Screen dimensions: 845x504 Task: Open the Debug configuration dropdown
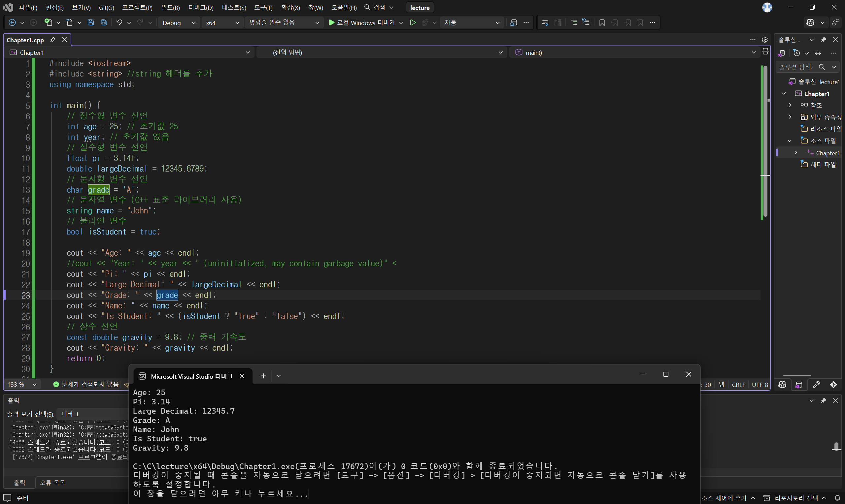[x=178, y=23]
